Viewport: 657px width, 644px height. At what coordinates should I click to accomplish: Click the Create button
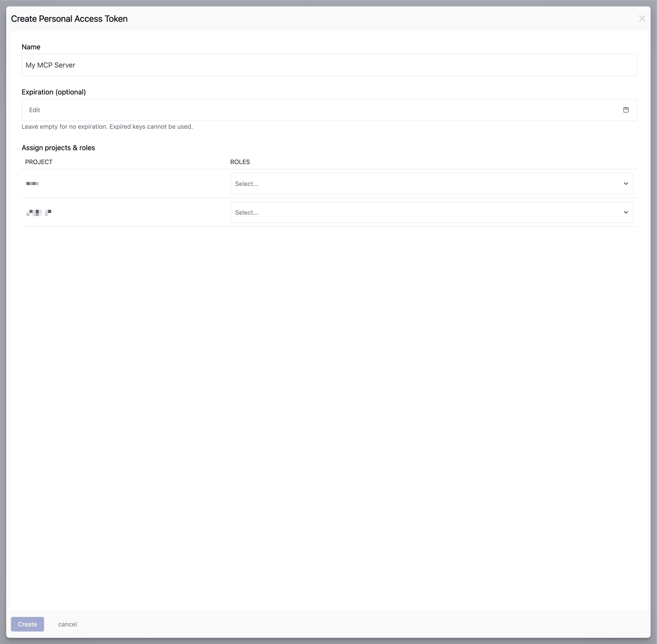[x=27, y=624]
